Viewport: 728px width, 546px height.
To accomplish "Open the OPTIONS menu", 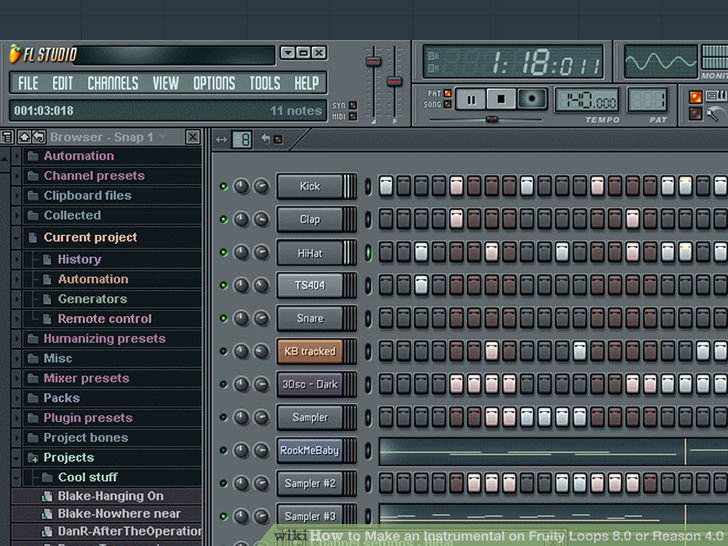I will pos(214,83).
